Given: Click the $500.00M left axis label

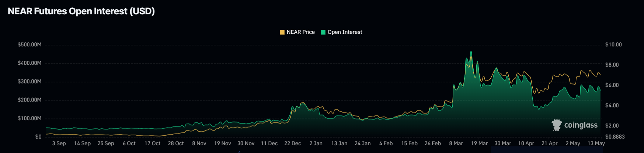Looking at the screenshot, I should pyautogui.click(x=29, y=45).
